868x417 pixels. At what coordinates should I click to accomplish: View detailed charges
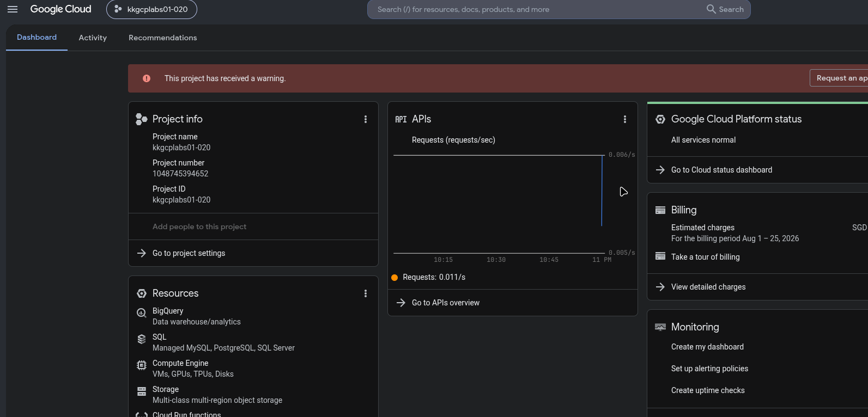click(x=708, y=287)
